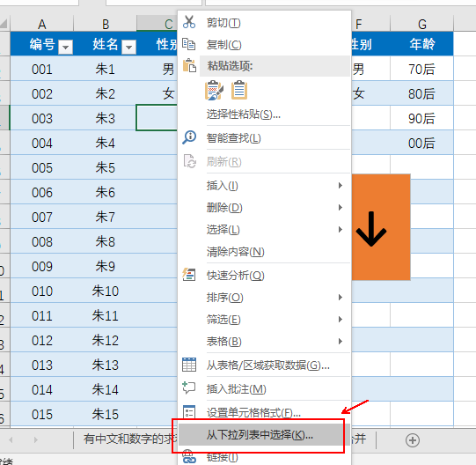Viewport: 476px width, 465px height.
Task: Choose 从下拉列表中选择(K)... entry
Action: pyautogui.click(x=264, y=434)
